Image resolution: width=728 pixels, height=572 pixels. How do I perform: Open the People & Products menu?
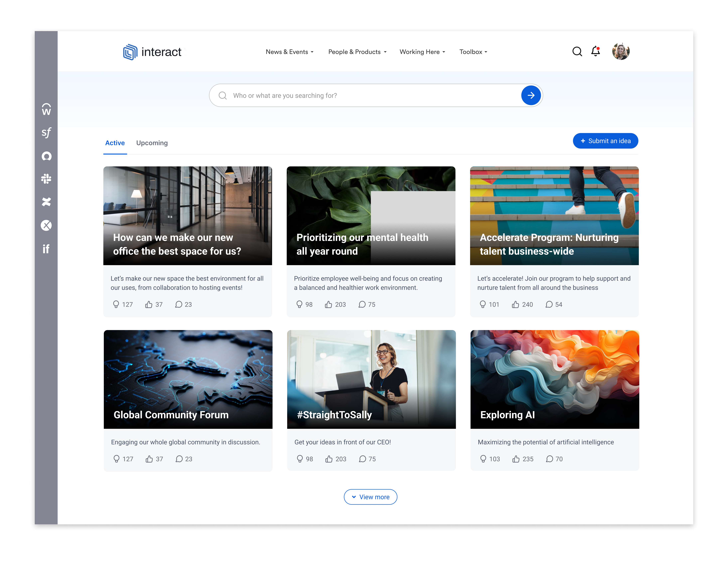pos(357,52)
